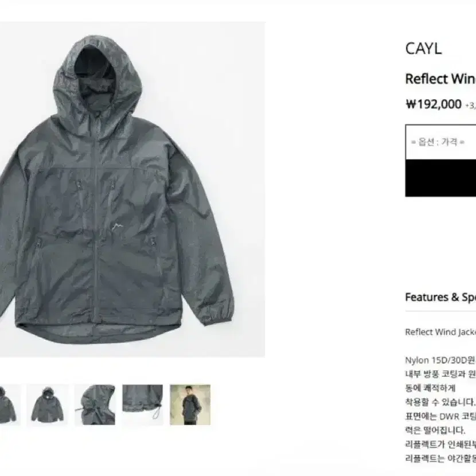Click the 표면에는 DWR 코팅 line
The height and width of the screenshot is (476, 476).
pyautogui.click(x=440, y=416)
